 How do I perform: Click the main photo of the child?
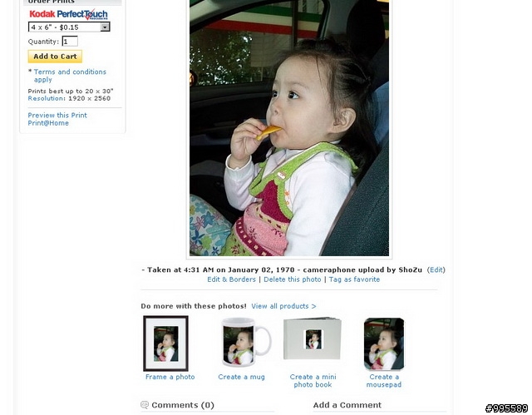(289, 127)
